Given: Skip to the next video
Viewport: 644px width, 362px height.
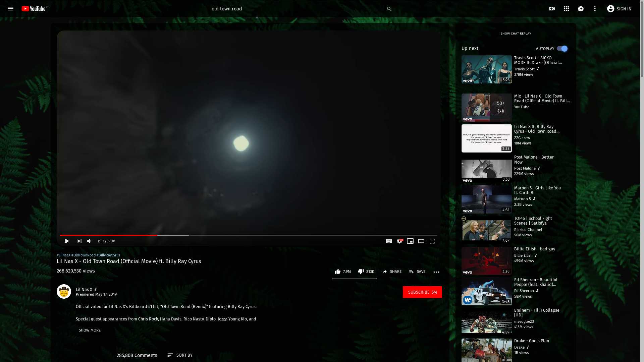Looking at the screenshot, I should point(79,241).
